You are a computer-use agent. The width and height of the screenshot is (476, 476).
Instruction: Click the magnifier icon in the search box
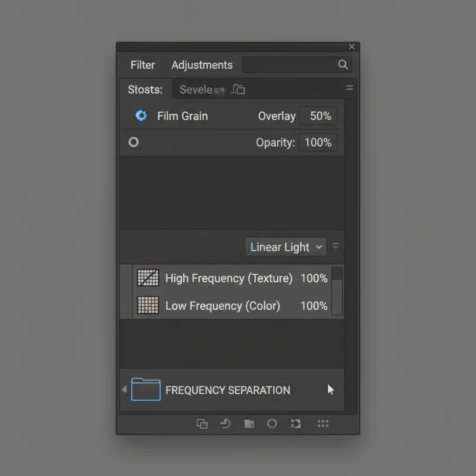(343, 65)
